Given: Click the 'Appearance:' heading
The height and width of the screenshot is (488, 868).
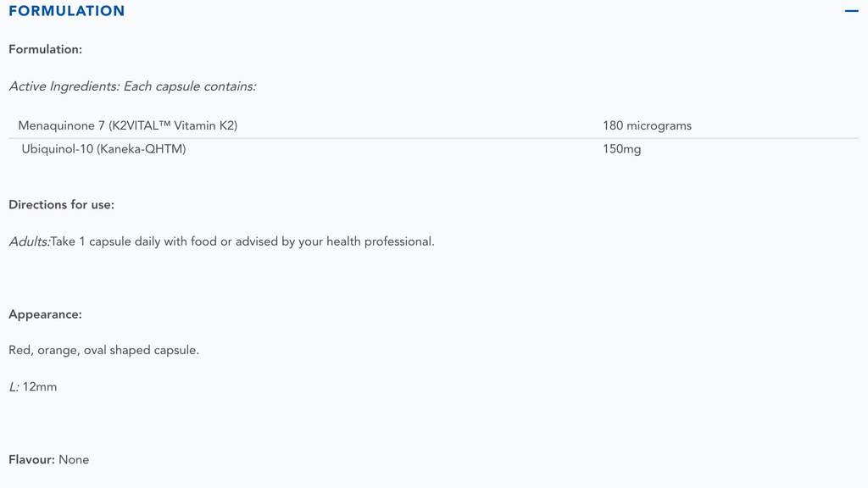Looking at the screenshot, I should point(45,314).
